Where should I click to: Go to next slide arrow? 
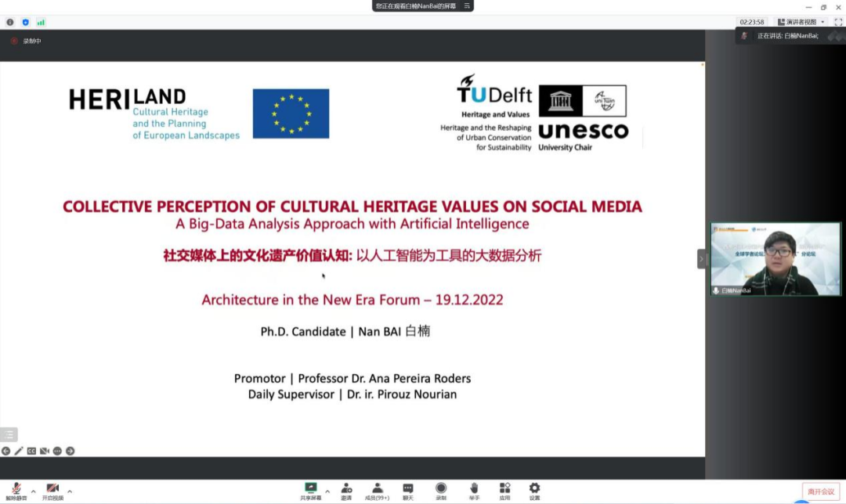pos(70,451)
